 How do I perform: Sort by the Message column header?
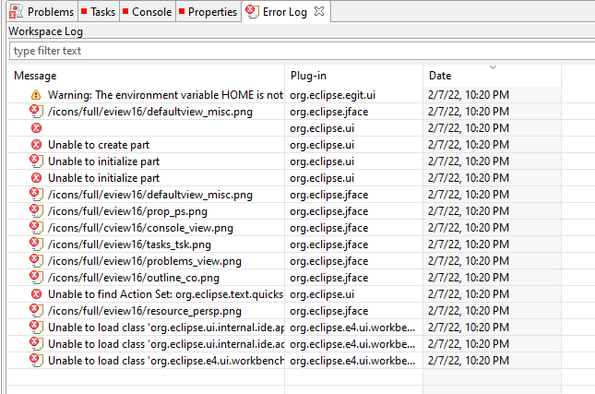pyautogui.click(x=146, y=76)
